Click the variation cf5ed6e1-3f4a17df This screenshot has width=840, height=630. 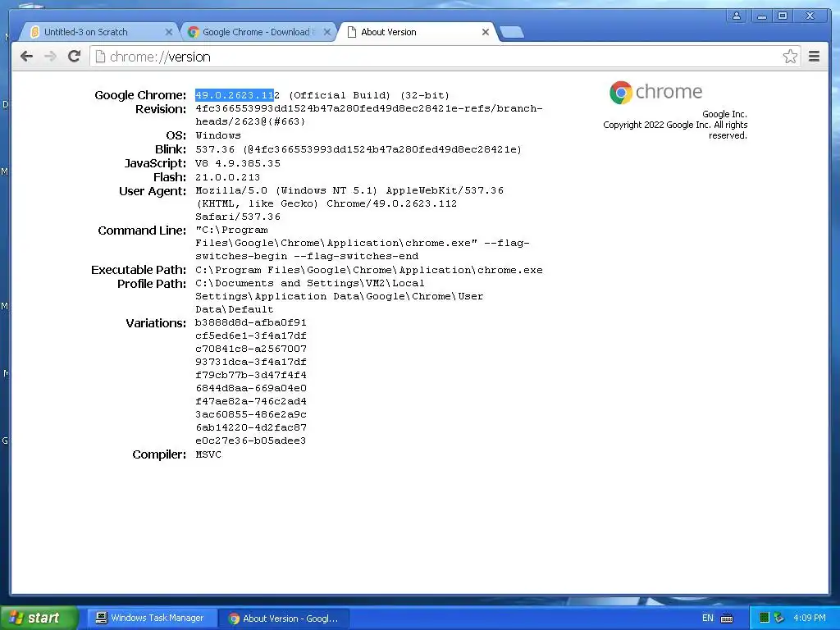coord(251,336)
